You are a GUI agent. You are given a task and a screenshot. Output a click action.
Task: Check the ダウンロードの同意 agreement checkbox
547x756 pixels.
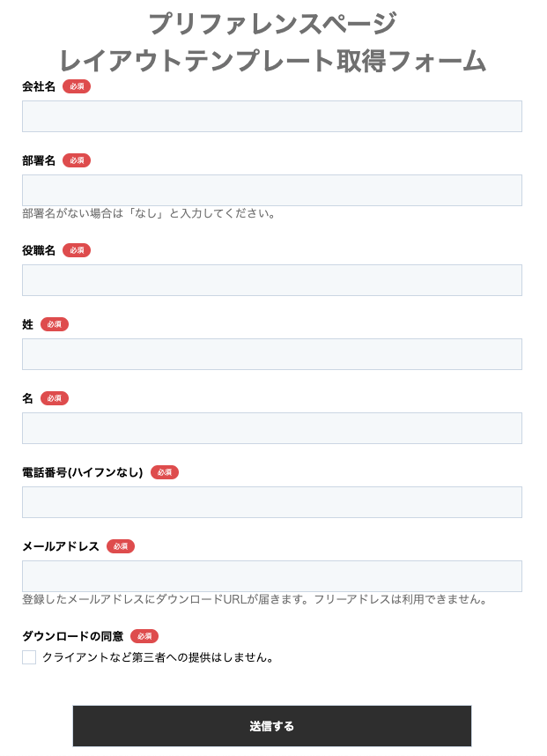coord(29,657)
